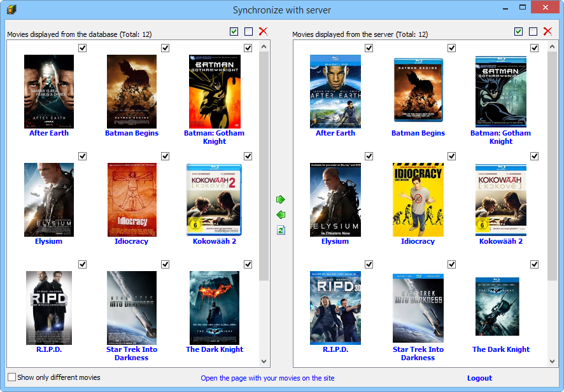Viewport: 564px width, 392px height.
Task: Check all movies in the server panel
Action: tap(518, 31)
